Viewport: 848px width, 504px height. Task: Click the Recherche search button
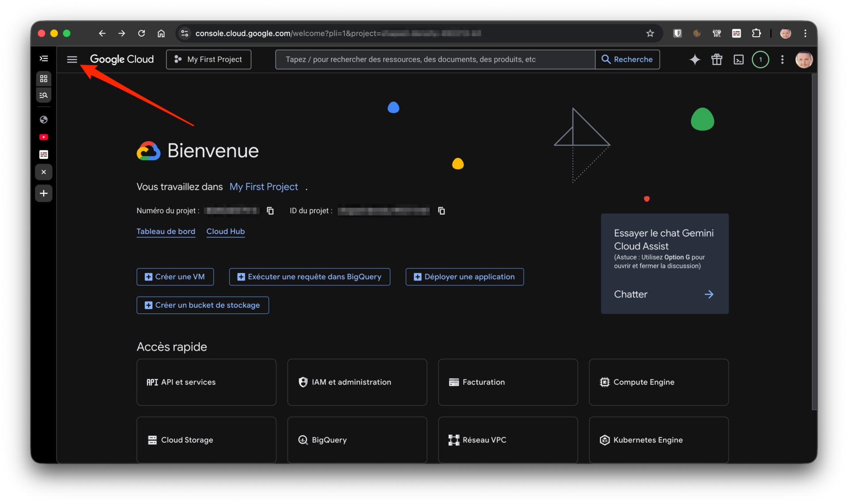click(x=628, y=59)
